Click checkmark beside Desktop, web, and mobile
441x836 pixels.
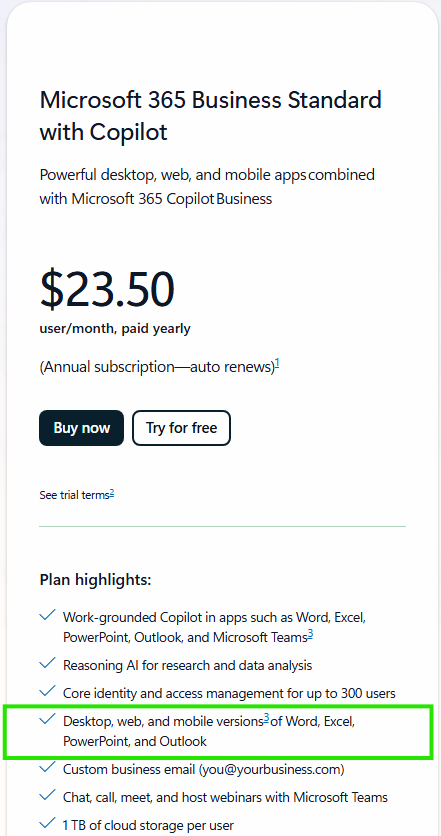[x=47, y=720]
